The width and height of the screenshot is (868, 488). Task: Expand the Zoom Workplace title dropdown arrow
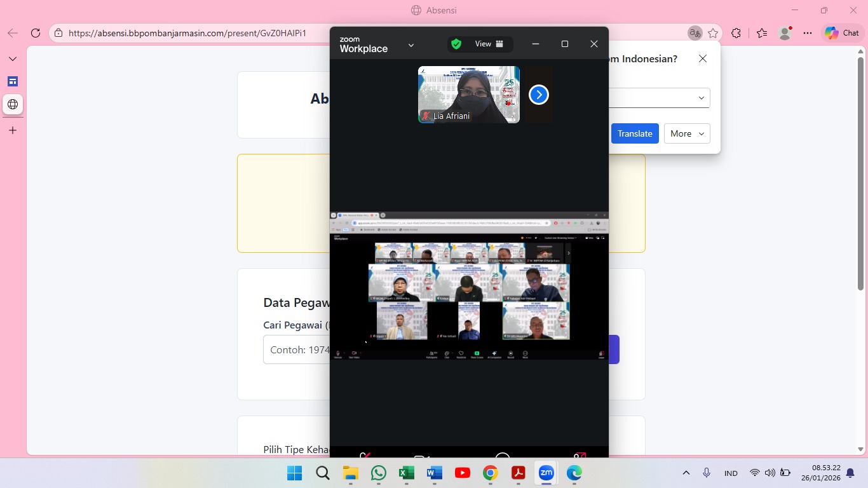[411, 45]
